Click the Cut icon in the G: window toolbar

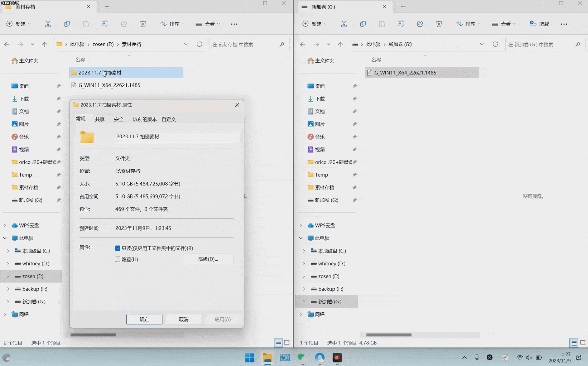click(344, 24)
